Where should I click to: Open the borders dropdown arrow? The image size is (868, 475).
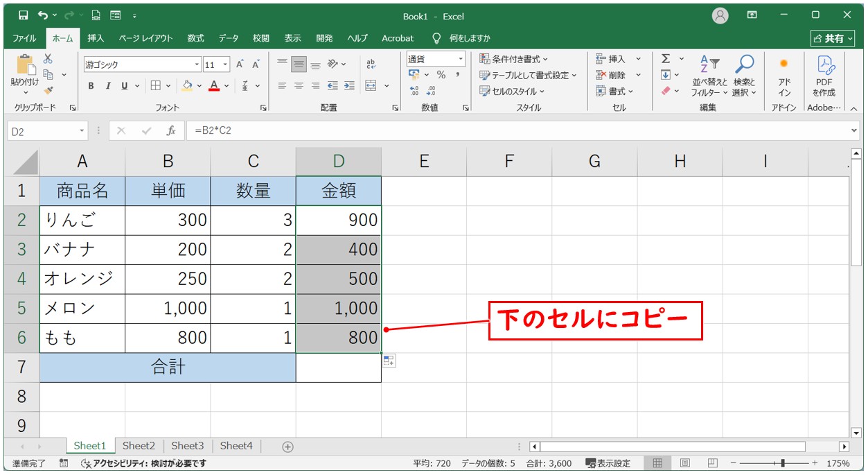168,86
